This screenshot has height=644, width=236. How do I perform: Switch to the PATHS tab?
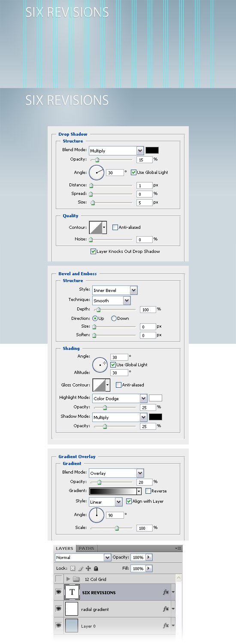[86, 548]
